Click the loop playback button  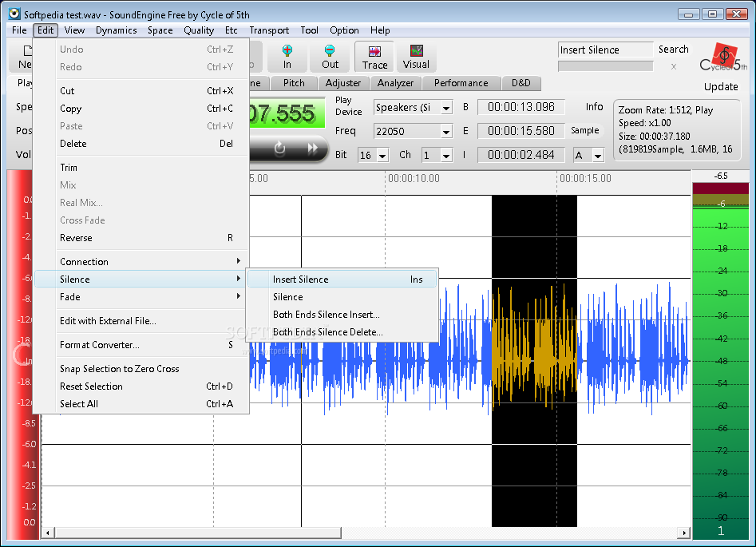point(279,148)
